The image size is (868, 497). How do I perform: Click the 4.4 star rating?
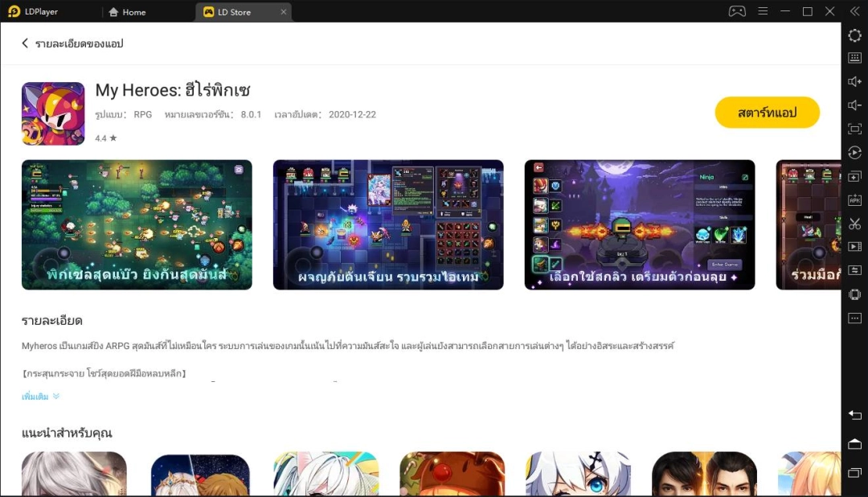tap(105, 138)
